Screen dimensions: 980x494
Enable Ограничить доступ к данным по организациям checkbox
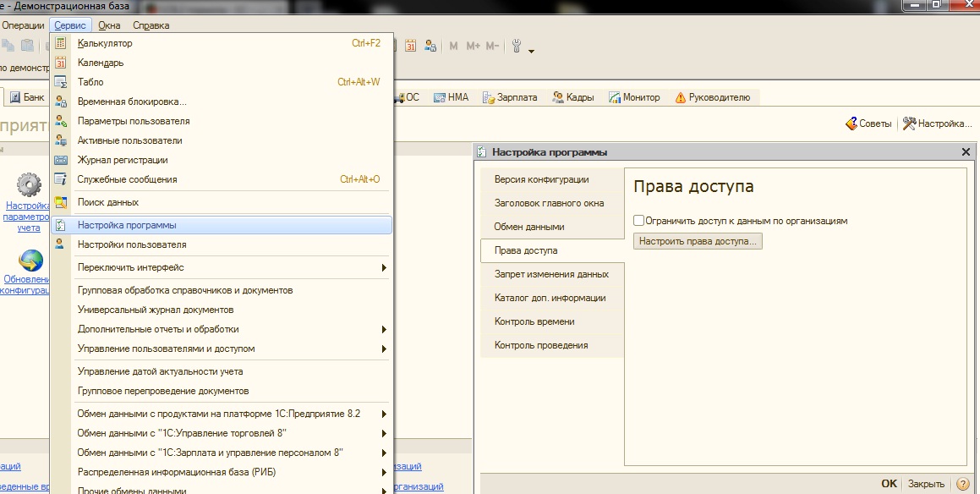638,221
